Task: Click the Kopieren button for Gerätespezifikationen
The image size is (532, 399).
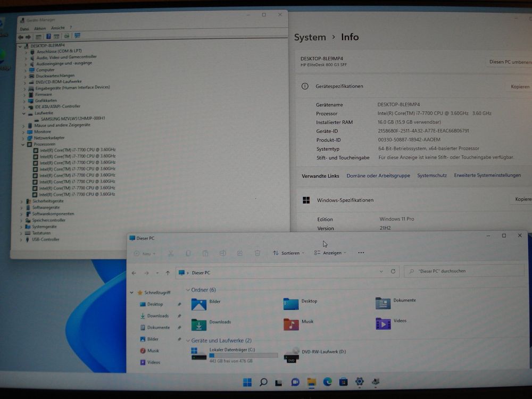Action: 519,87
